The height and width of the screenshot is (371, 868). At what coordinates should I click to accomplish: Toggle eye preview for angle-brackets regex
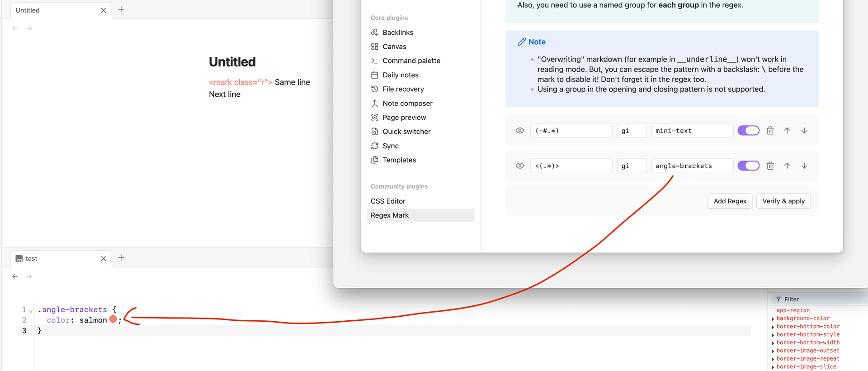(520, 166)
